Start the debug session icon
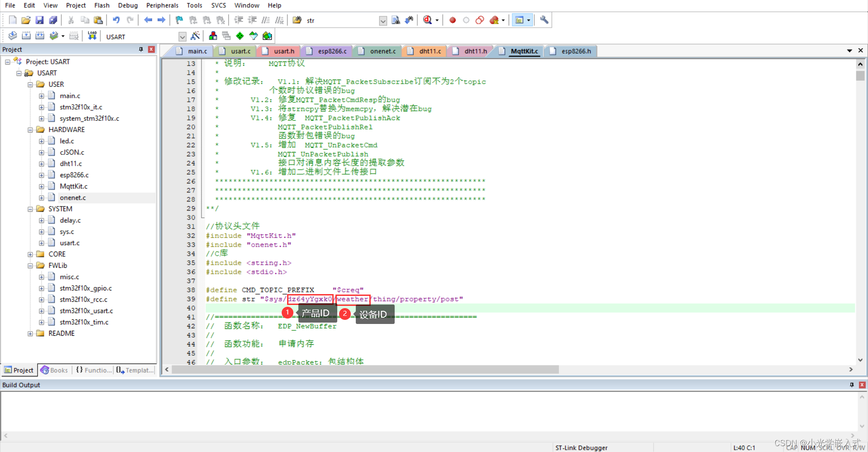 tap(427, 20)
